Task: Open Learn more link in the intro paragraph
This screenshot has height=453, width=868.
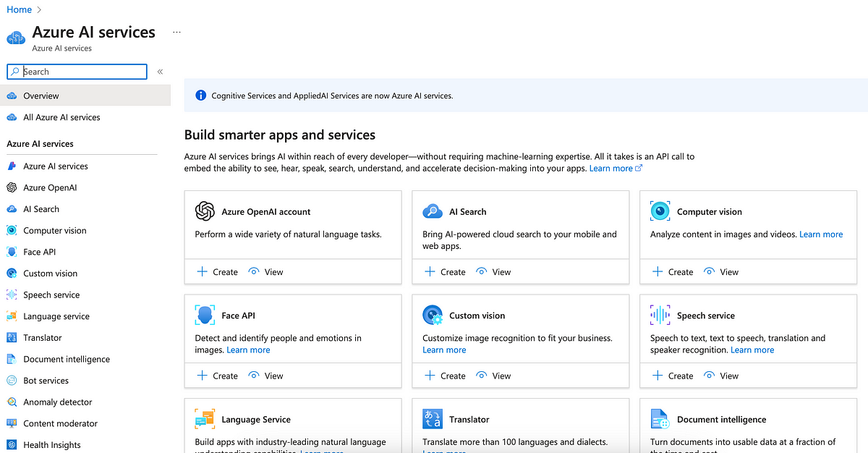Action: click(616, 168)
